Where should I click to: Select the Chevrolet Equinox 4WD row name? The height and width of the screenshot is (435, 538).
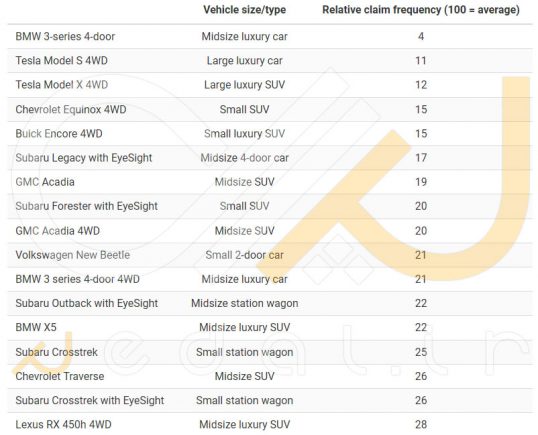[71, 109]
